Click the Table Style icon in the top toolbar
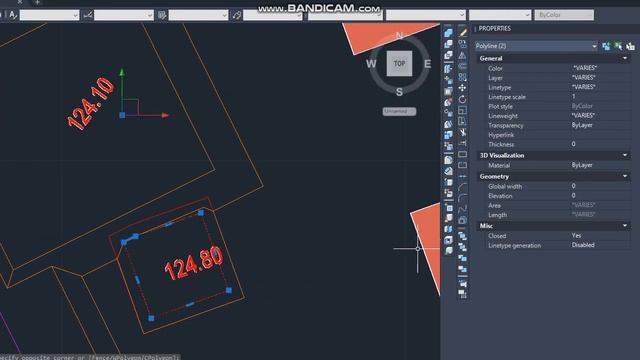Image resolution: width=640 pixels, height=360 pixels. coord(162,15)
